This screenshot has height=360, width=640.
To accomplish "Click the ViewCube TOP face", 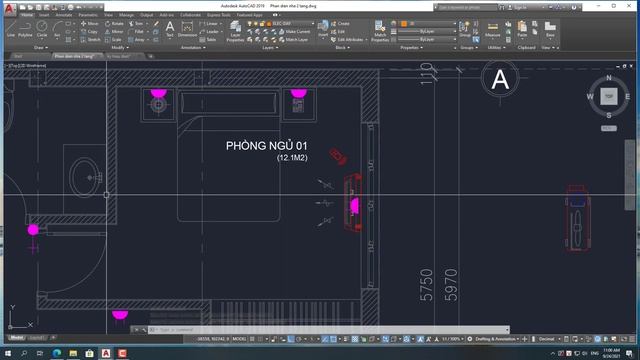I will coord(609,97).
